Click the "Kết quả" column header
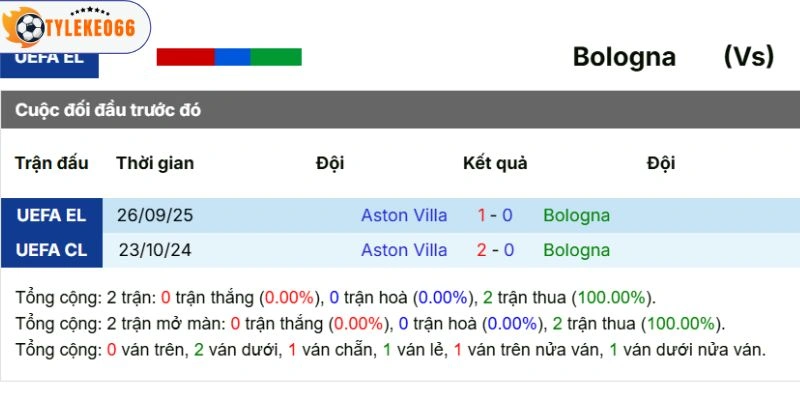This screenshot has height=400, width=800. click(495, 163)
